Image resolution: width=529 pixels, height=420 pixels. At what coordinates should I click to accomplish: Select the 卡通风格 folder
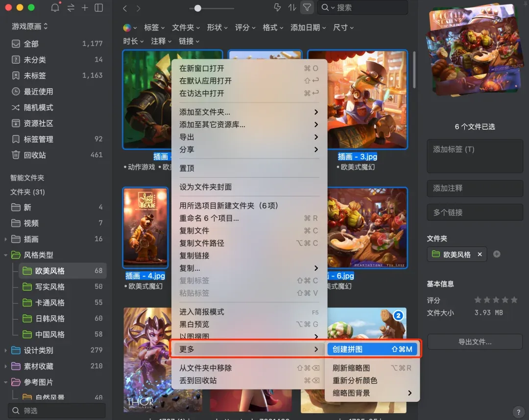pos(62,303)
